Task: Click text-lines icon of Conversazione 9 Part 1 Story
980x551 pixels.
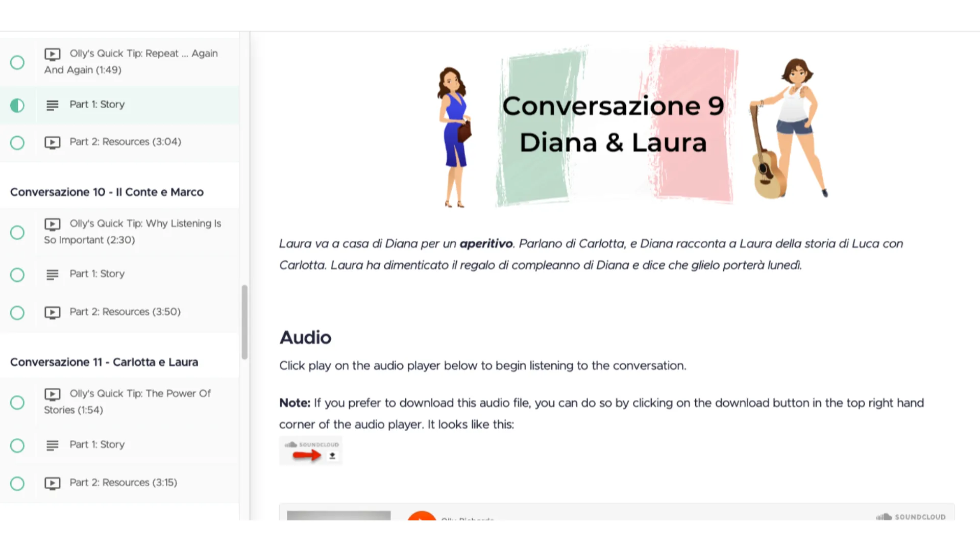Action: (52, 105)
